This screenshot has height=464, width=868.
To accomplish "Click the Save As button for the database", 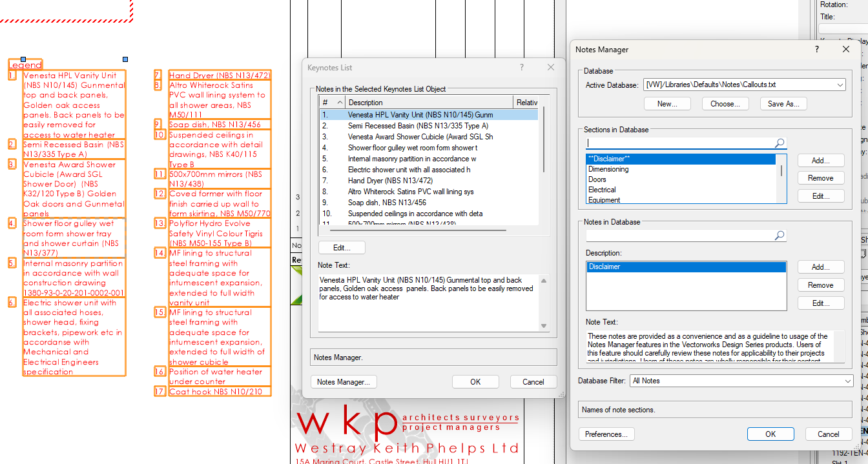I will [783, 103].
